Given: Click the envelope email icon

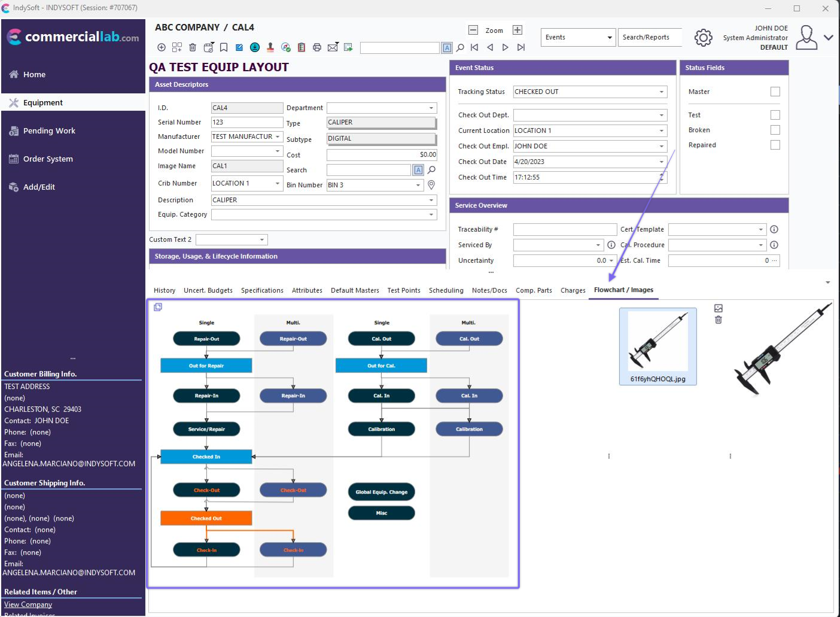Looking at the screenshot, I should click(x=333, y=47).
